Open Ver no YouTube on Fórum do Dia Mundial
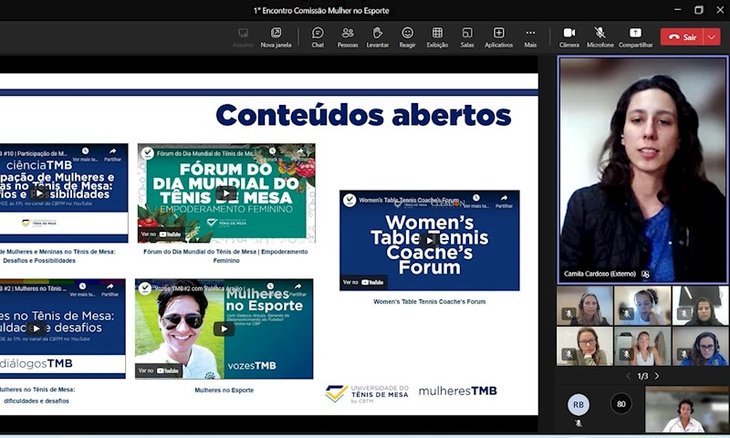This screenshot has height=438, width=730. pyautogui.click(x=161, y=234)
